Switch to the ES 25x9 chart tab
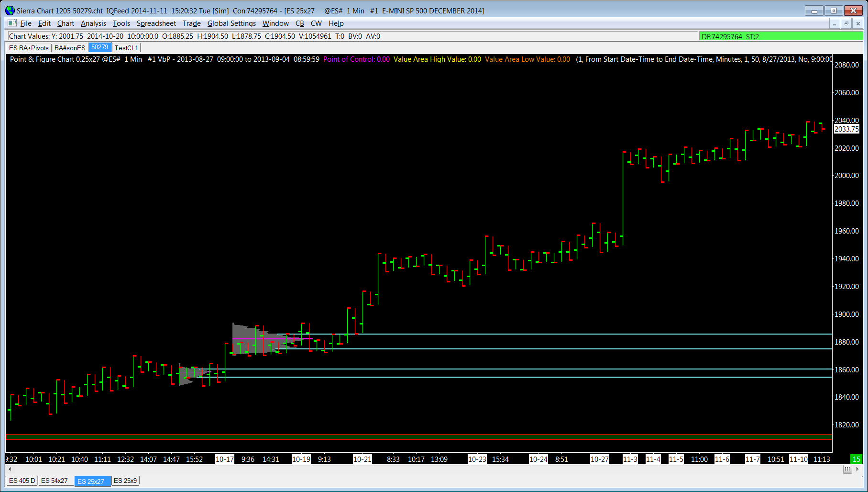 125,481
